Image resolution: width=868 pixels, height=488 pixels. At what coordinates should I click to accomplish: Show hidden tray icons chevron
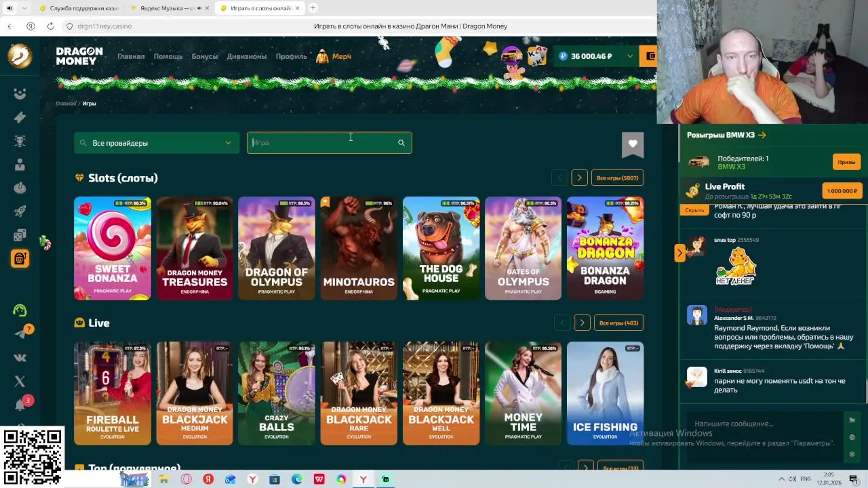[x=781, y=479]
